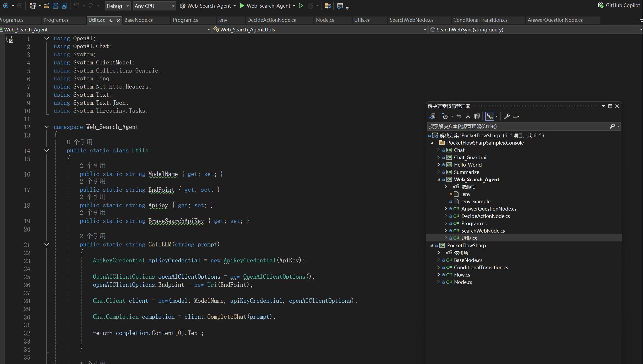Expand the Chat_Guardrail project node
643x364 pixels.
[x=439, y=157]
